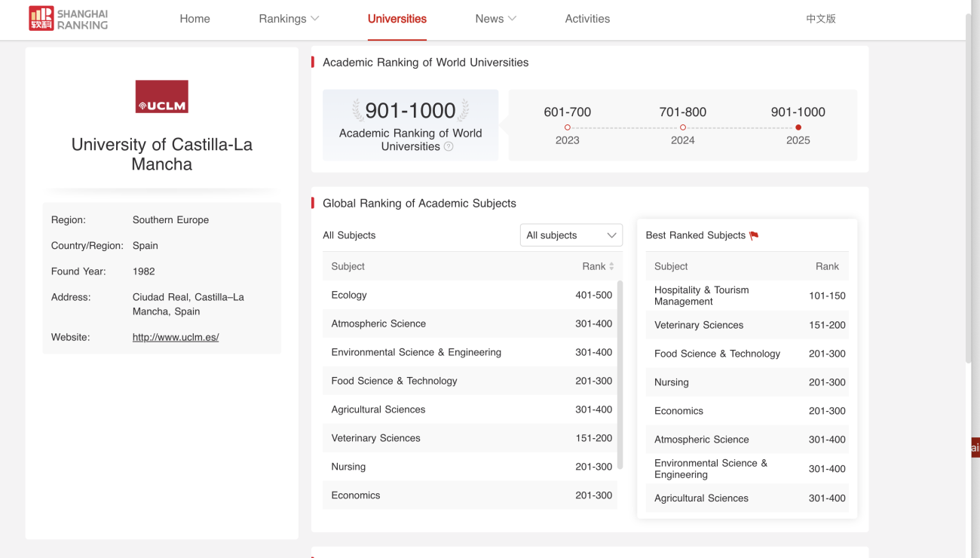Click the Country/Region value Spain
Viewport: 980px width, 558px height.
click(x=145, y=246)
